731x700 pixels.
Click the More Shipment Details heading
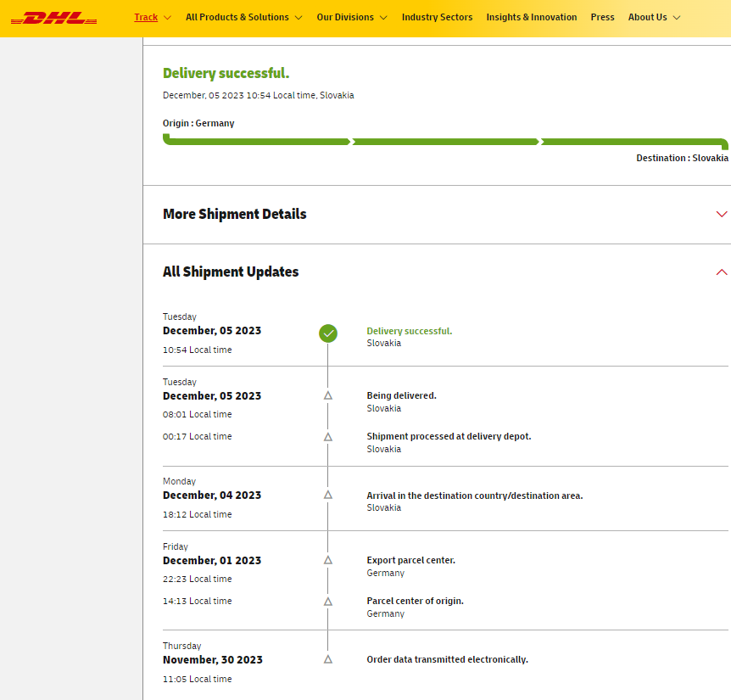[235, 214]
